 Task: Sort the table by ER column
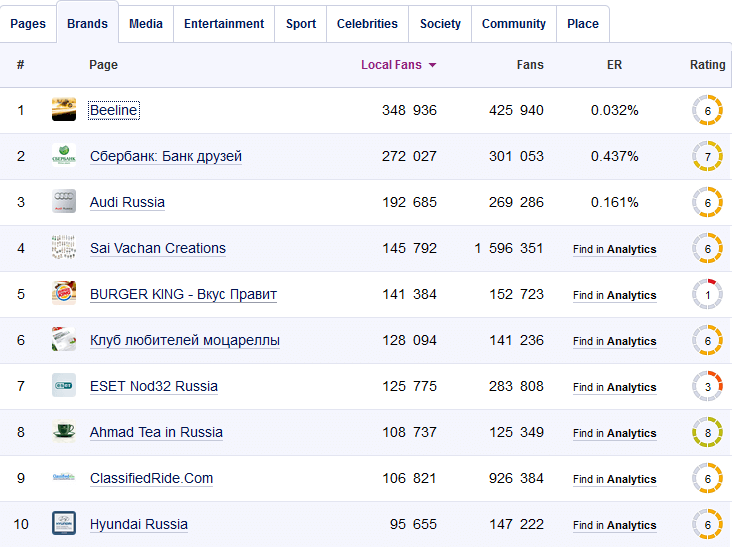(x=614, y=65)
